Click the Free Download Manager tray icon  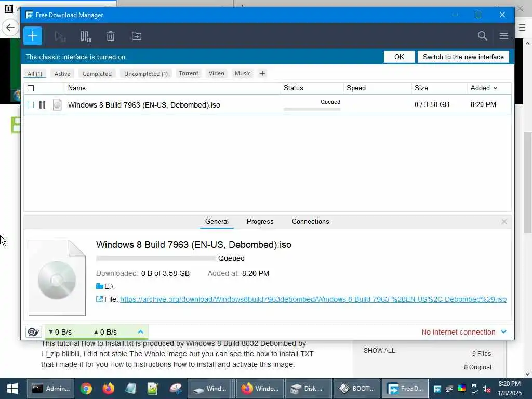tap(437, 389)
